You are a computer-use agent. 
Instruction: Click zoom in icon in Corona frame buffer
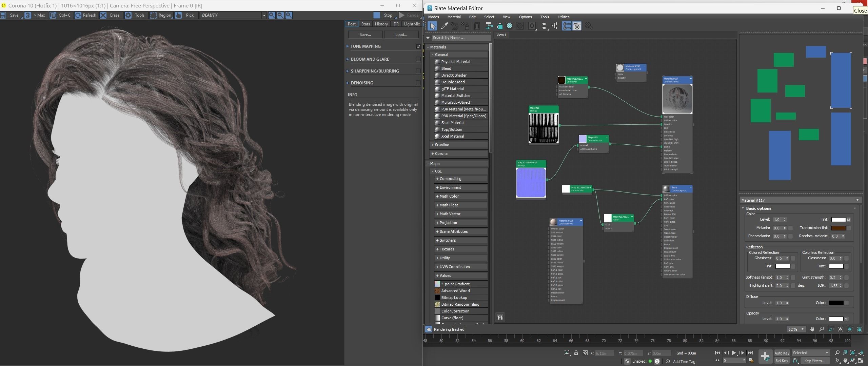[x=272, y=15]
